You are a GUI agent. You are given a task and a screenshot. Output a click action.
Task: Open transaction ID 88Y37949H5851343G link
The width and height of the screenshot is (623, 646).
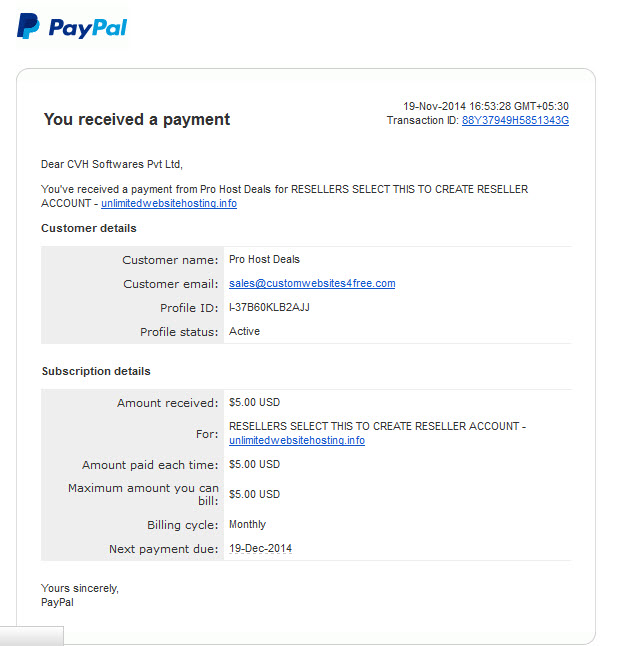click(x=515, y=120)
